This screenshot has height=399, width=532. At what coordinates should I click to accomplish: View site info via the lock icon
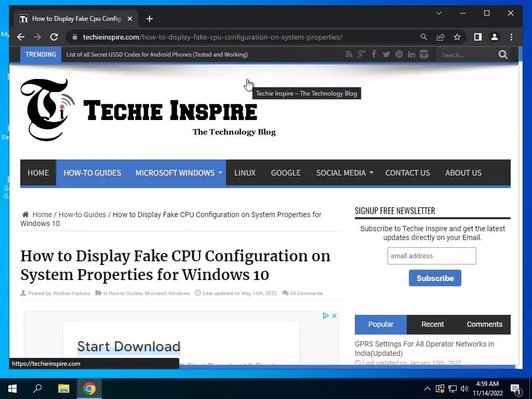75,37
